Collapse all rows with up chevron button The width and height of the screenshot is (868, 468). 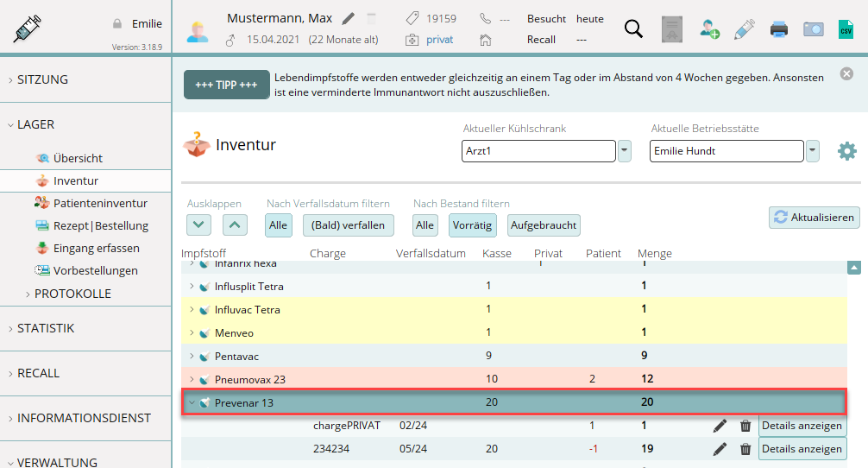(x=235, y=225)
